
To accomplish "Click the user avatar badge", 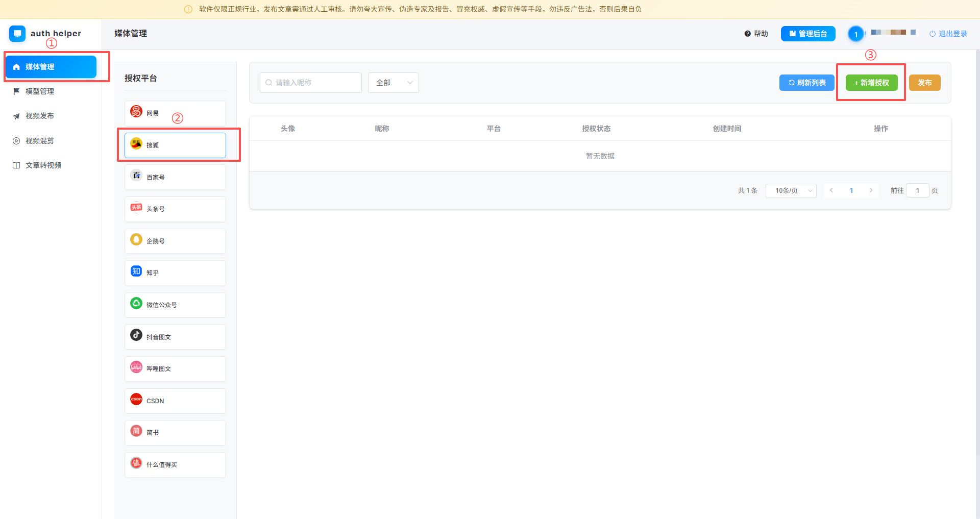I will (x=856, y=34).
